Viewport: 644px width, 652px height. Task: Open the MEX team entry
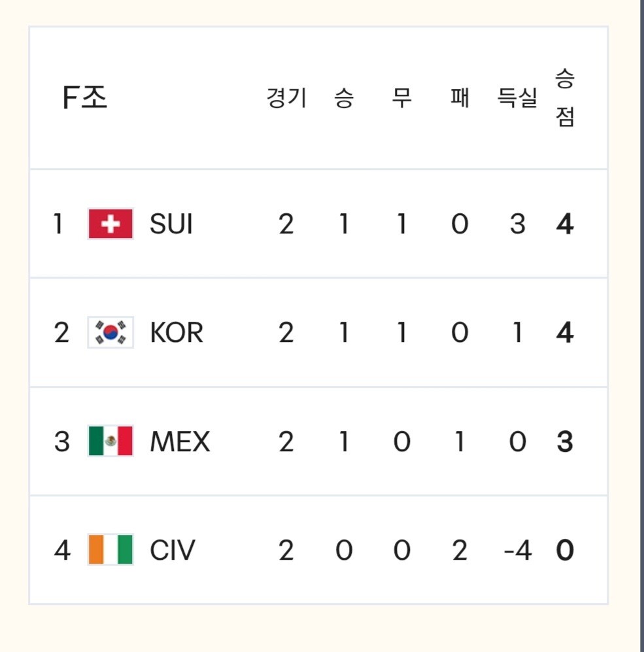(x=180, y=441)
